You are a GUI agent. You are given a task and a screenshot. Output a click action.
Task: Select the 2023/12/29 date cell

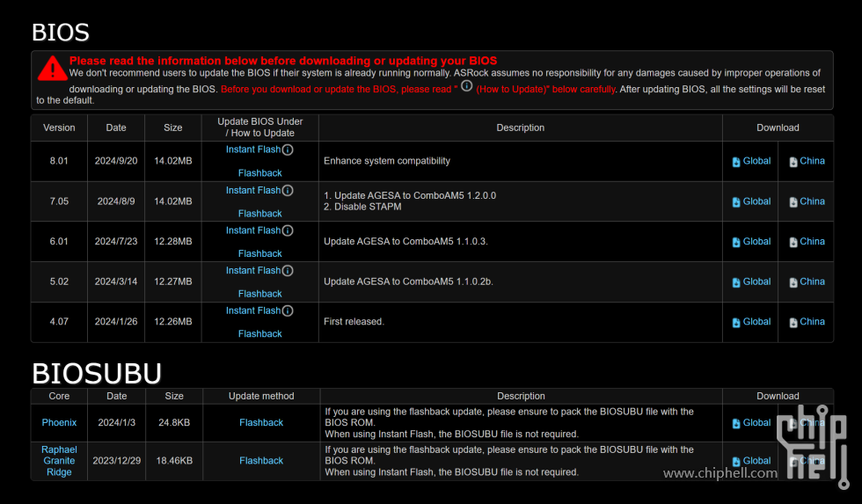[x=116, y=461]
